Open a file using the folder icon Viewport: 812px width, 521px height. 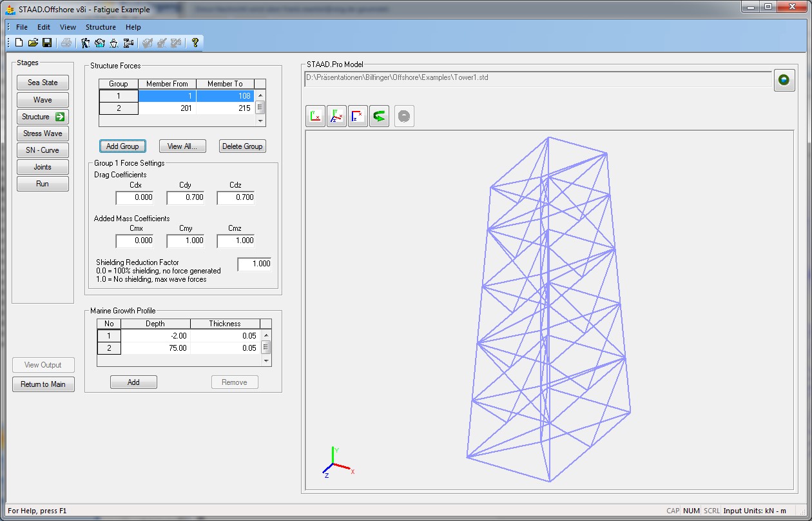click(x=33, y=43)
